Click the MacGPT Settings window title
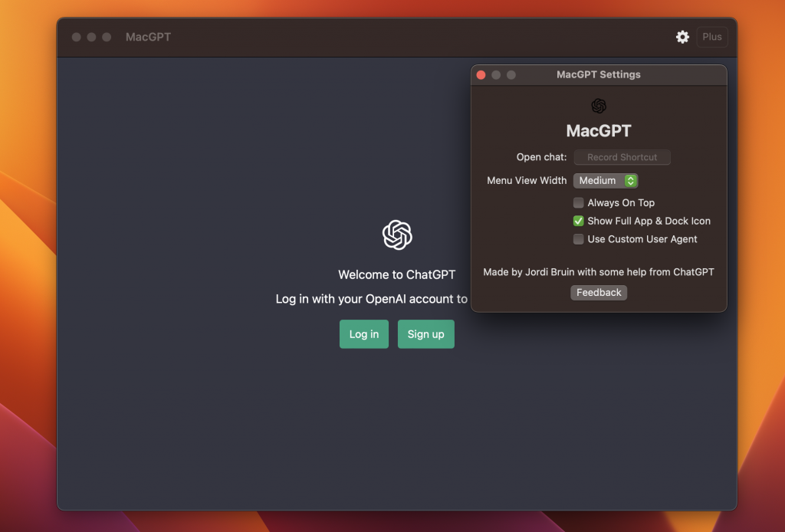This screenshot has width=785, height=532. pos(599,74)
